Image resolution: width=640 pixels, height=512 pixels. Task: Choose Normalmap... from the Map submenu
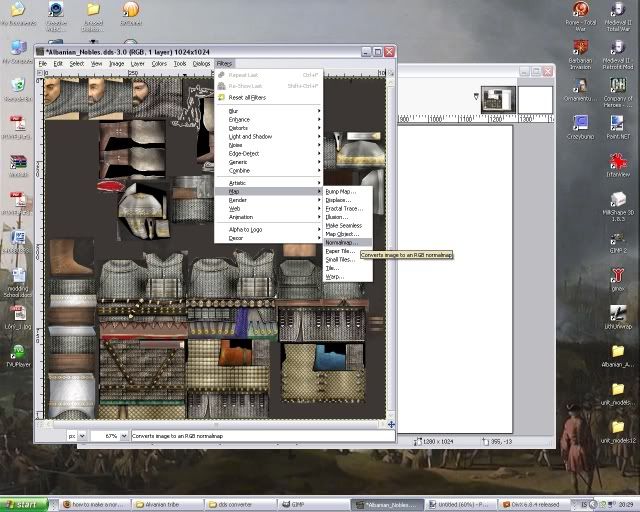340,242
